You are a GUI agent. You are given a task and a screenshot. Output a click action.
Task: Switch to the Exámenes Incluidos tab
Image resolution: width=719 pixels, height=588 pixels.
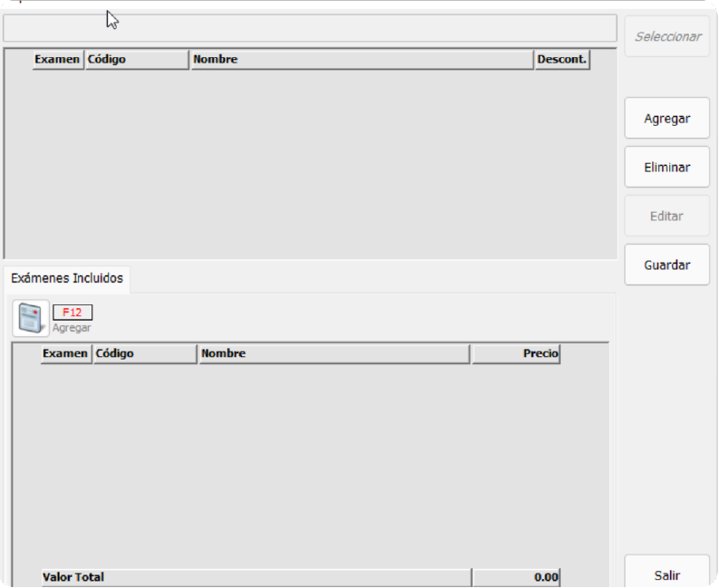coord(67,278)
